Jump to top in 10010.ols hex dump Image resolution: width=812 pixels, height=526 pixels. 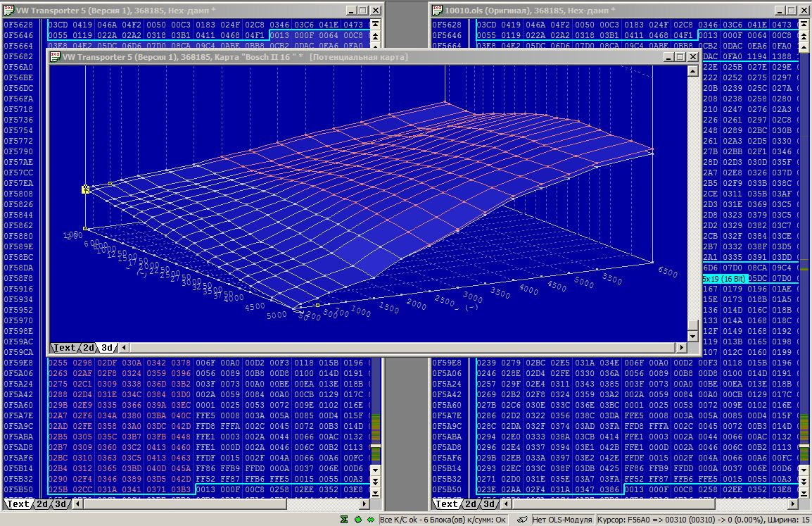tap(804, 25)
